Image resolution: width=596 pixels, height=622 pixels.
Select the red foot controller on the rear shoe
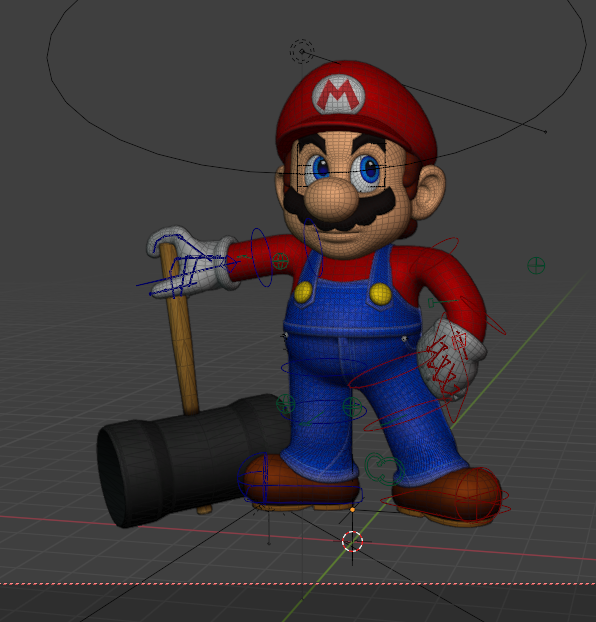click(446, 496)
